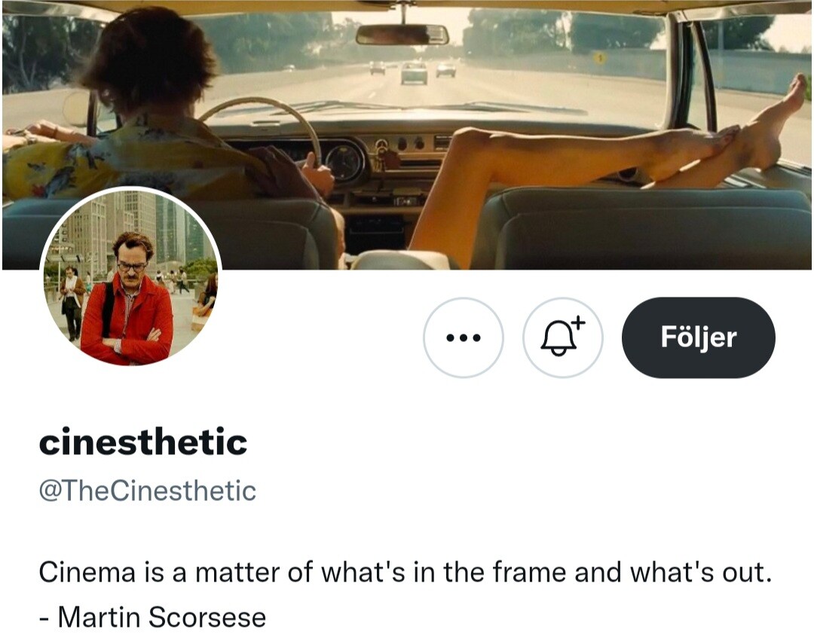The height and width of the screenshot is (644, 814).
Task: Click the cinesthetic display name
Action: (143, 442)
